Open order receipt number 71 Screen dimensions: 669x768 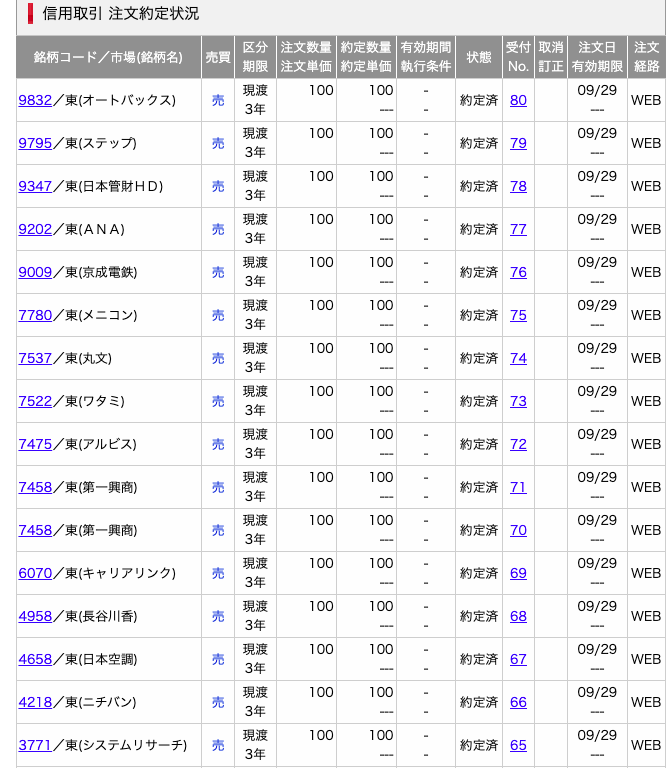pos(518,487)
